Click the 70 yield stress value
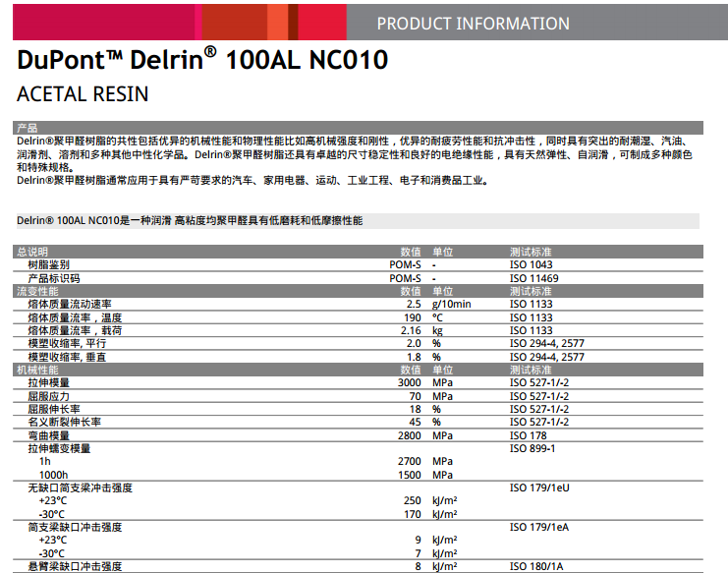This screenshot has width=728, height=573. pos(415,396)
